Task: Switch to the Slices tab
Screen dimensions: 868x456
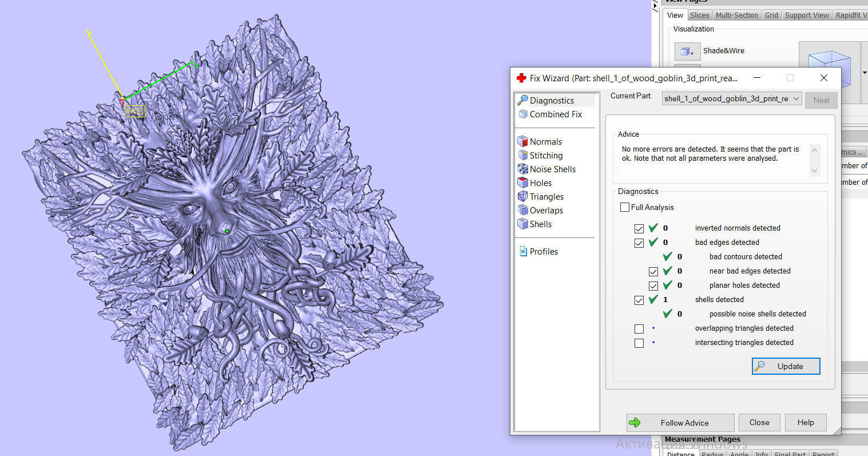Action: point(699,15)
